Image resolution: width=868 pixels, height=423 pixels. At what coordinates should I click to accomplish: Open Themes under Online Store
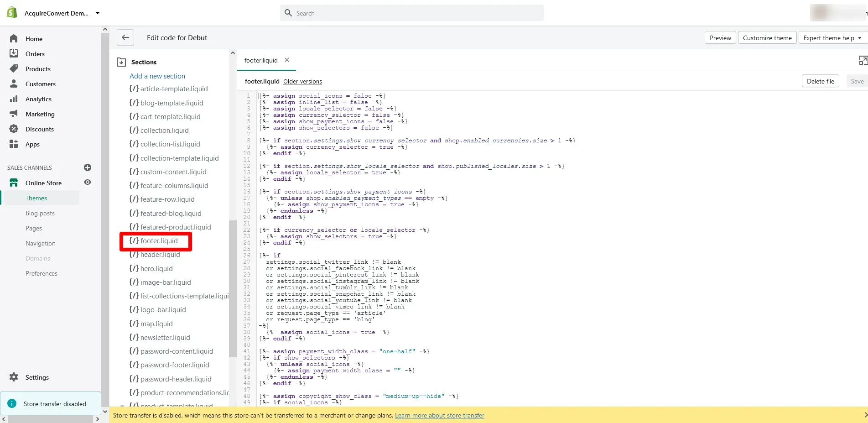point(36,198)
